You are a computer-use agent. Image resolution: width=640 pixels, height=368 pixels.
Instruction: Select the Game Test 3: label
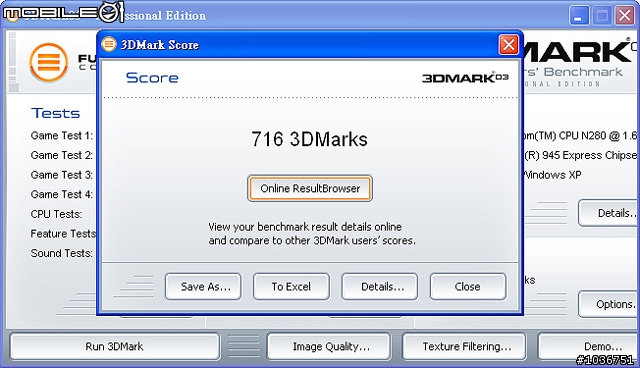coord(62,175)
